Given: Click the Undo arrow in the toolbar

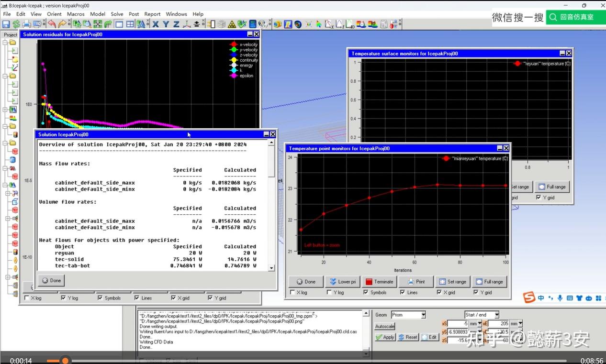Looking at the screenshot, I should coord(51,23).
